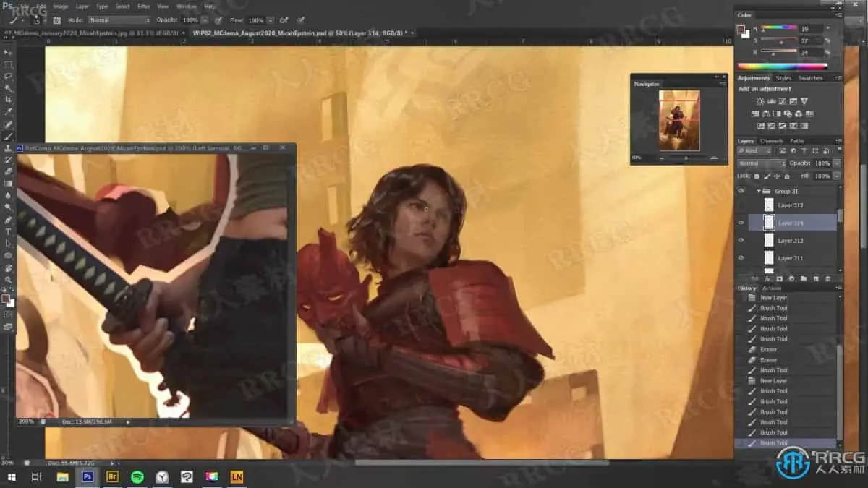Switch to the Styles tab
Image resolution: width=868 pixels, height=488 pixels.
click(783, 78)
